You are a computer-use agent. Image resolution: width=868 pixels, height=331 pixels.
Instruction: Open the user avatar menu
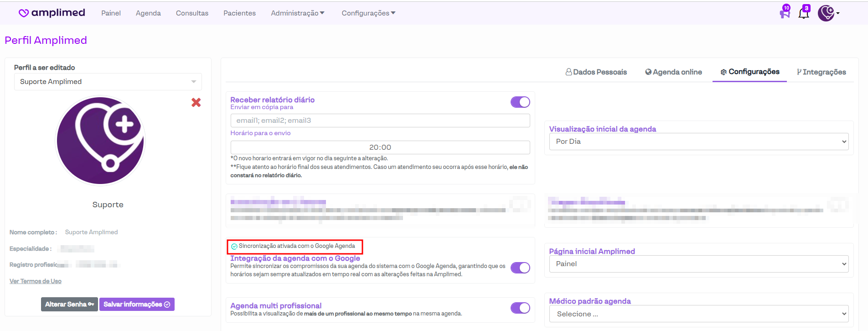coord(827,13)
